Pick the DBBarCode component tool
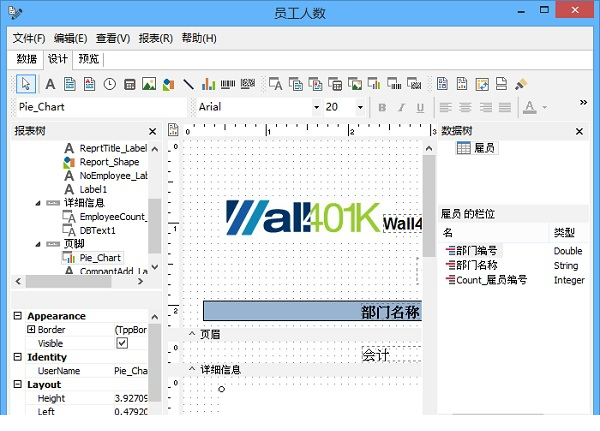 click(x=394, y=84)
